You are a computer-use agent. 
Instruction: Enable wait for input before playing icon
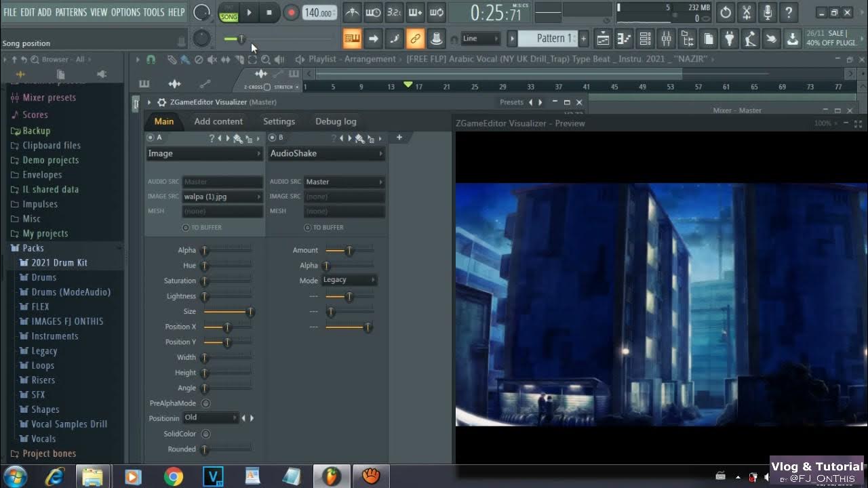point(373,12)
